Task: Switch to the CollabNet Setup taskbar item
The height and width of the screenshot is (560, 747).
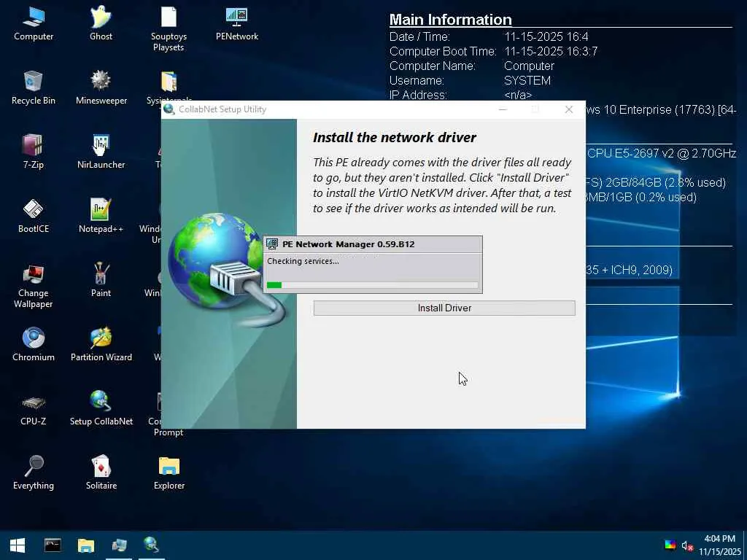Action: [151, 545]
